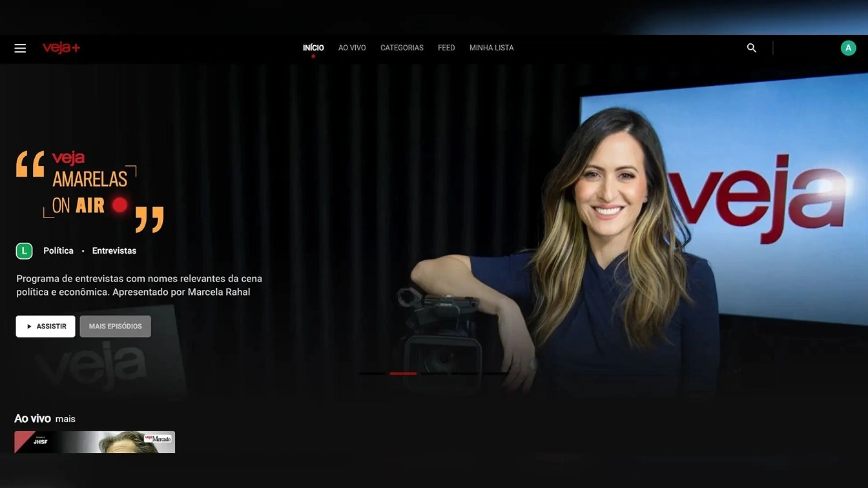This screenshot has height=488, width=868.
Task: Select the active red carousel indicator
Action: click(403, 374)
